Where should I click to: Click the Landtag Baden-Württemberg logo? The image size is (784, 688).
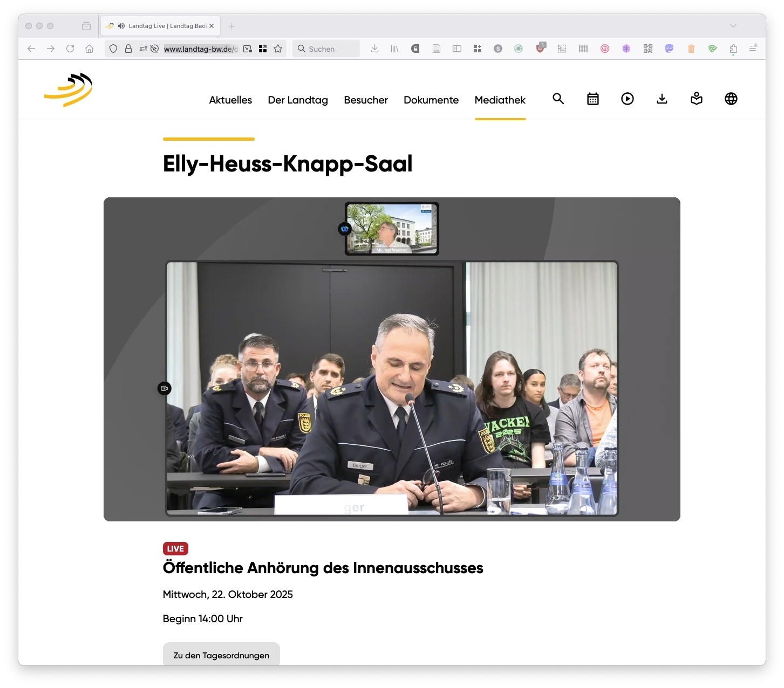69,90
